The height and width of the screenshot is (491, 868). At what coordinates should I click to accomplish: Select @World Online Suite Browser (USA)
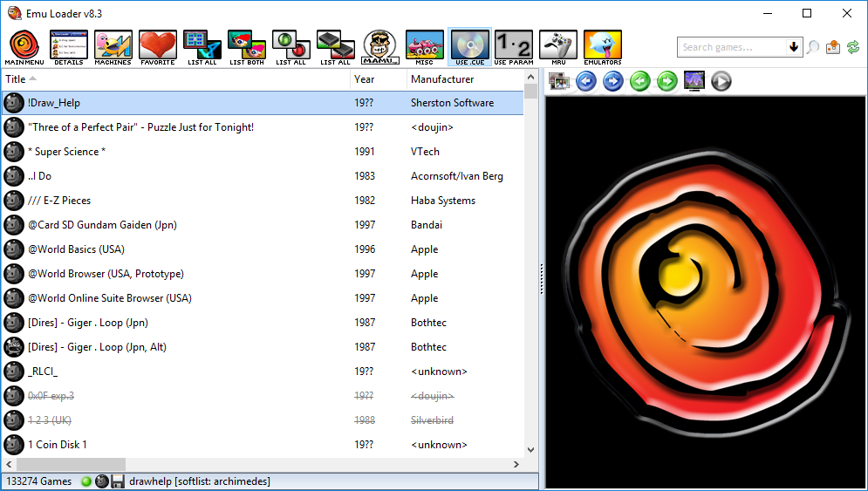263,297
